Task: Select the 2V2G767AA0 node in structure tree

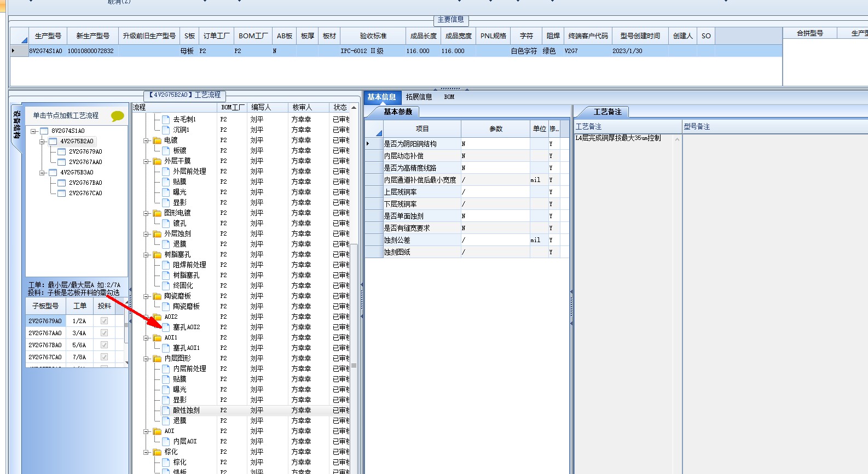Action: 85,162
